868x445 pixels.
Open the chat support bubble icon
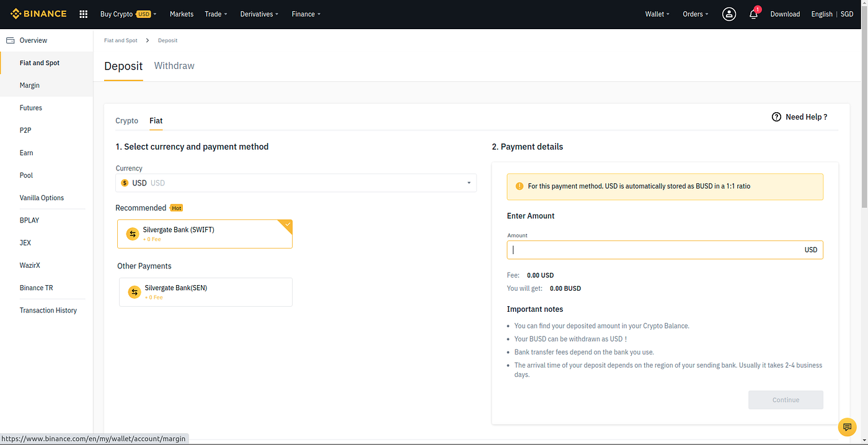click(847, 427)
